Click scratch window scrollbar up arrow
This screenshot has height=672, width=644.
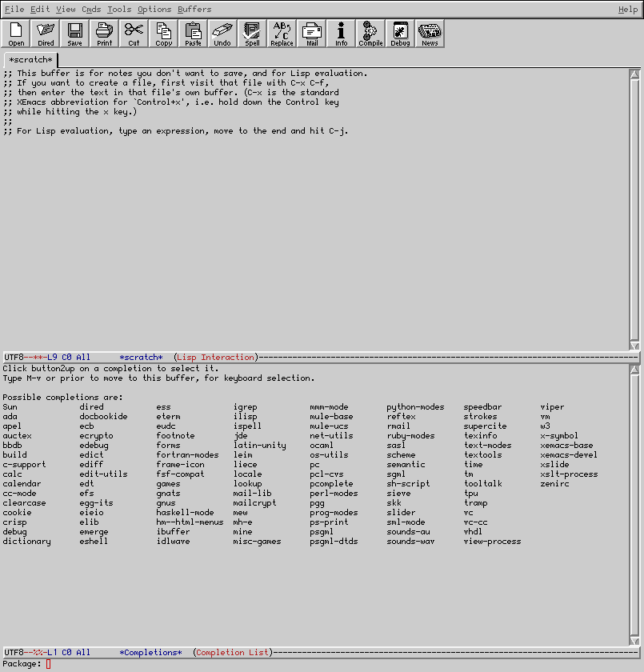tap(634, 74)
